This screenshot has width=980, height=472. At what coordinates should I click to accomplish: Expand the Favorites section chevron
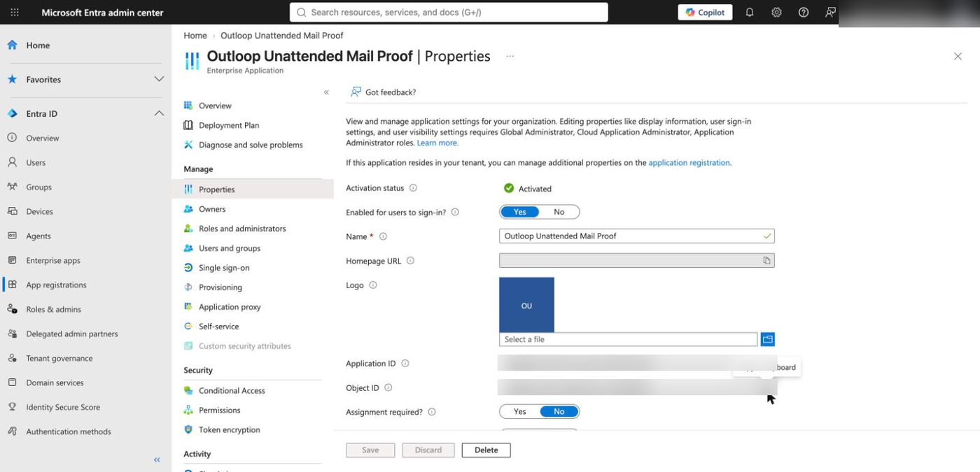coord(159,79)
